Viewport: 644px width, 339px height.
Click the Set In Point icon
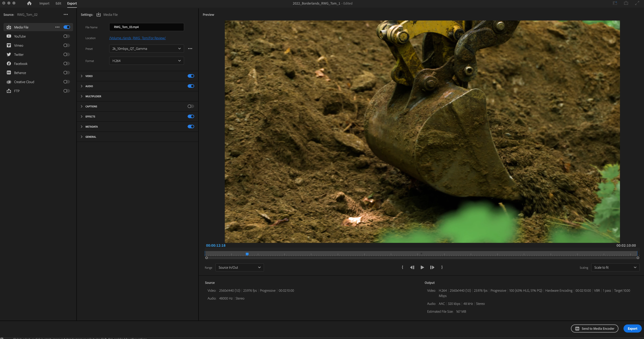[402, 267]
